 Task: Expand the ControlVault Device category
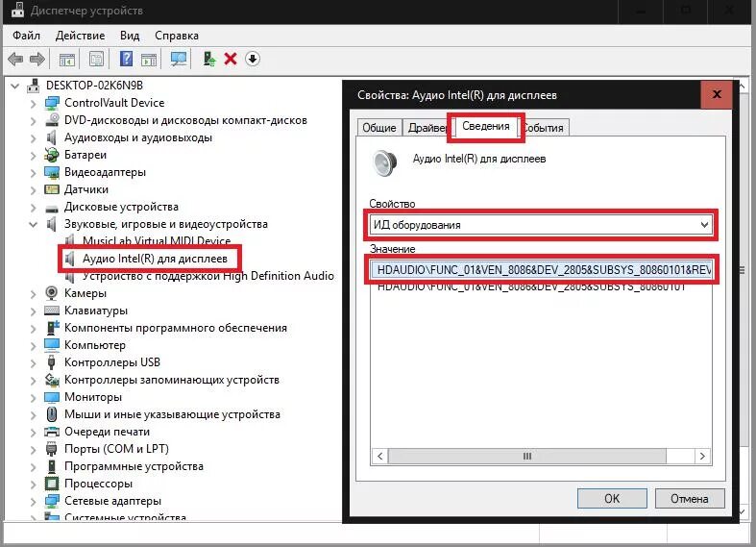[34, 104]
